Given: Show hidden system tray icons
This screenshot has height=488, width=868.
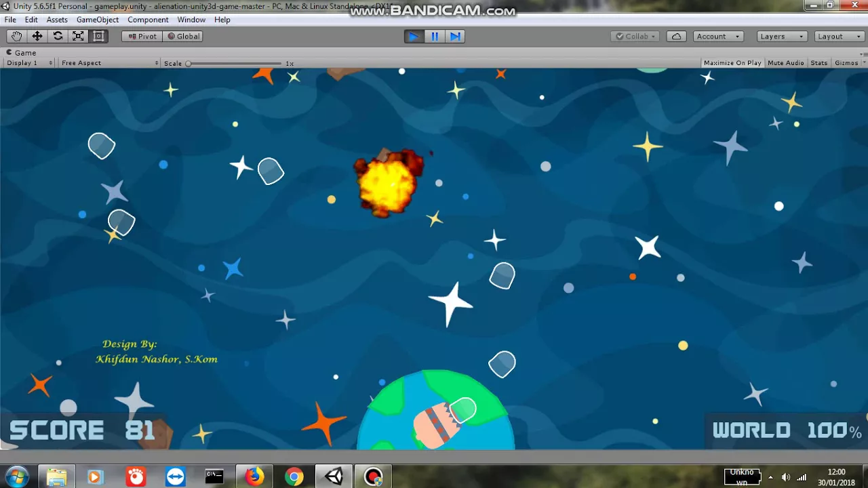Looking at the screenshot, I should (770, 477).
